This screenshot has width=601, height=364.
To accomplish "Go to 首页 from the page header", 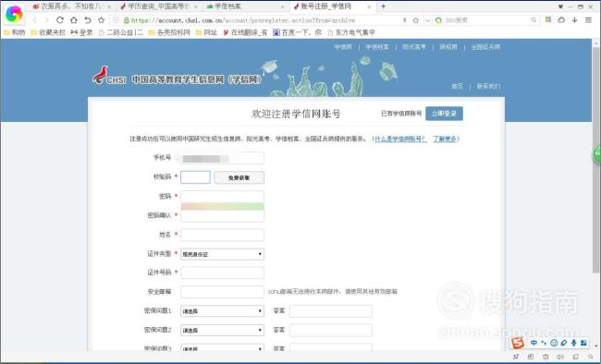I will pyautogui.click(x=457, y=86).
